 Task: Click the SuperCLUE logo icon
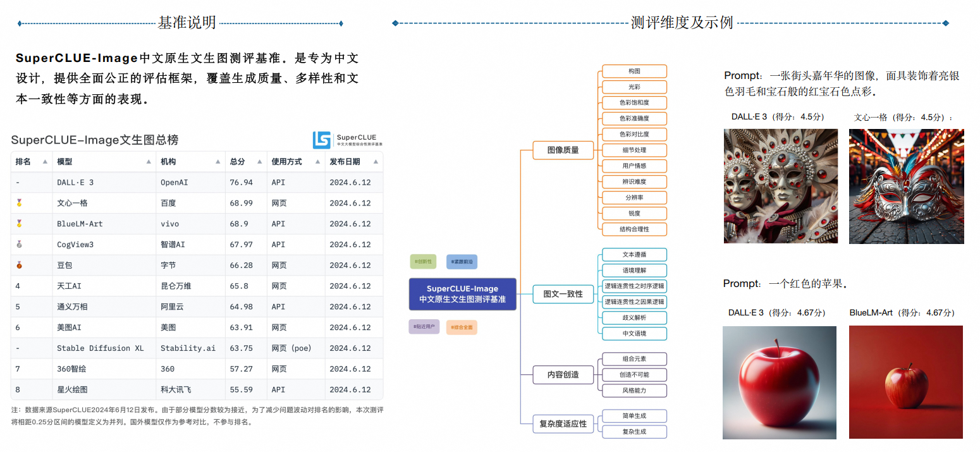tap(322, 140)
